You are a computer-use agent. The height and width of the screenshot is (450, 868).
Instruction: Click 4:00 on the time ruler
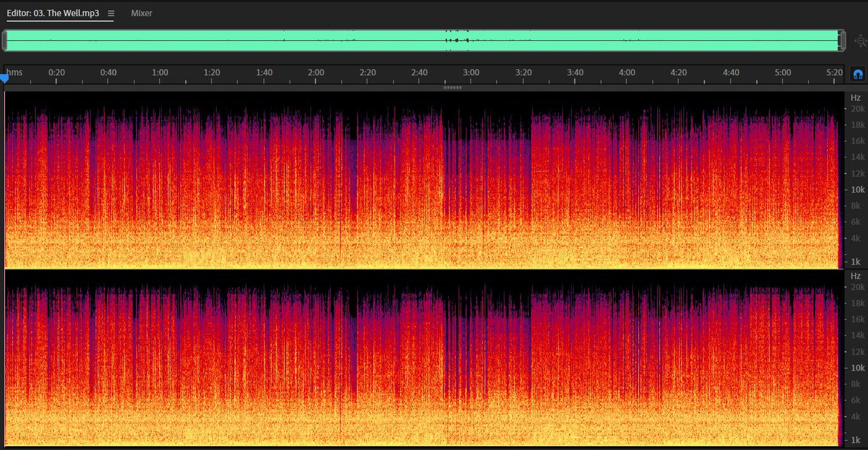627,73
